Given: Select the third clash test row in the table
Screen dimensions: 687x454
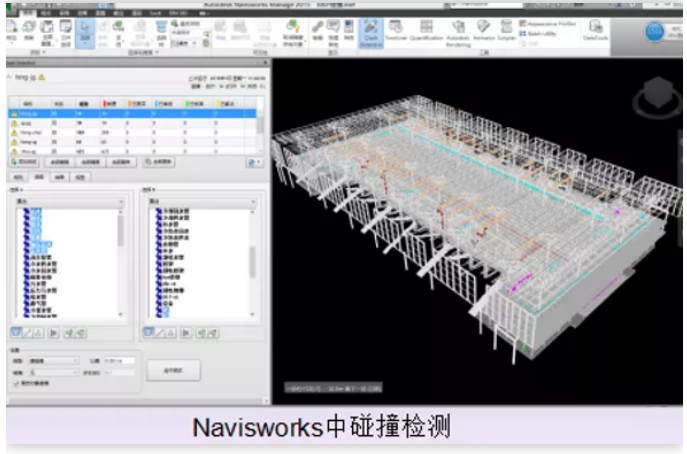Looking at the screenshot, I should [132, 133].
